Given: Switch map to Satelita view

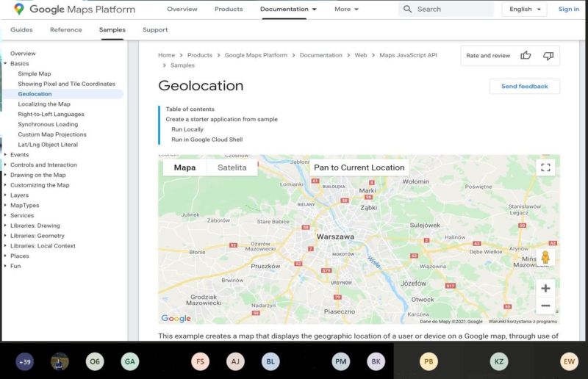Looking at the screenshot, I should [232, 167].
